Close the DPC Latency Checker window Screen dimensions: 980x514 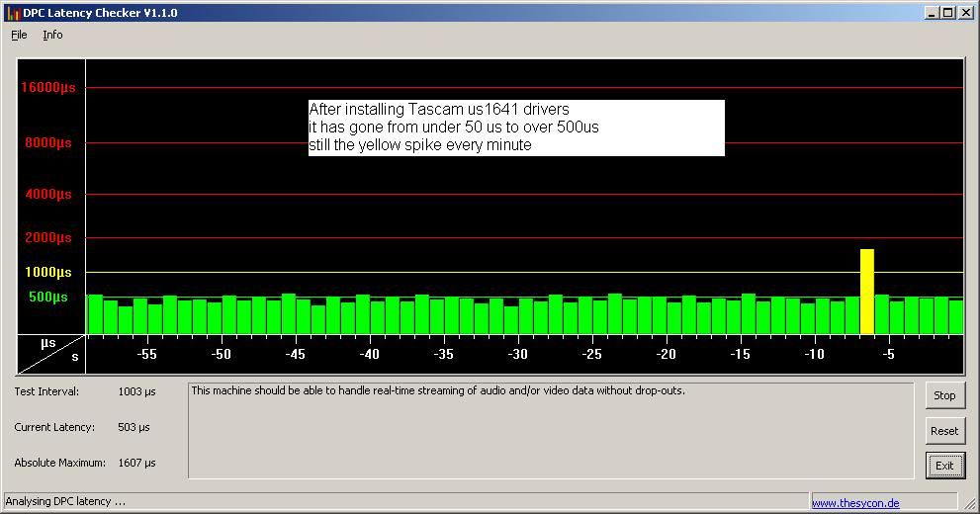click(966, 13)
